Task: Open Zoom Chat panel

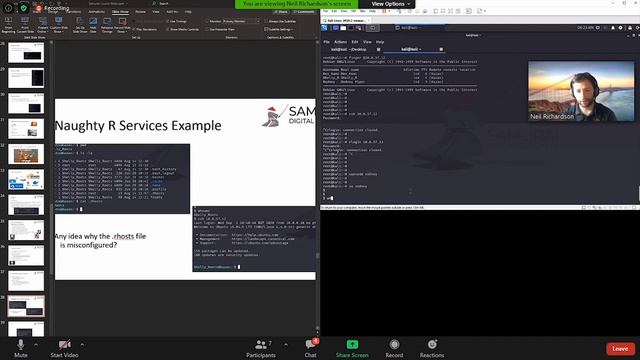Action: coord(311,349)
